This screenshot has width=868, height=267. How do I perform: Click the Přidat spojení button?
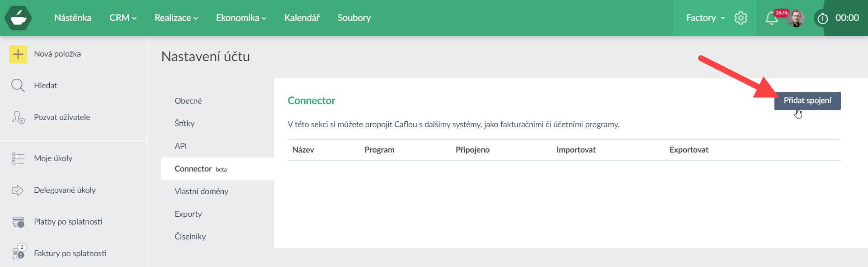[807, 100]
